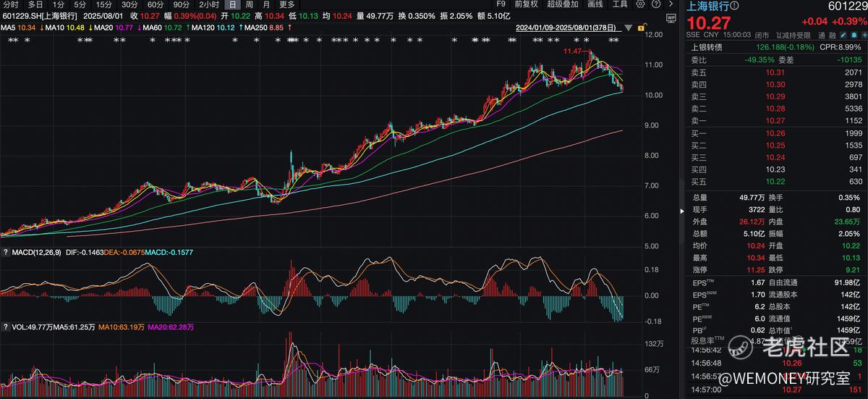Image resolution: width=868 pixels, height=399 pixels.
Task: Click the 11.47 high price marker
Action: (x=573, y=51)
